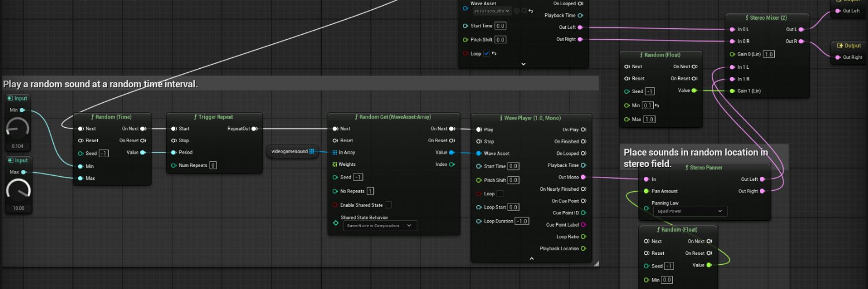Image resolution: width=868 pixels, height=289 pixels.
Task: Click the Out L pin on Stereo Mixer (2)
Action: [801, 29]
